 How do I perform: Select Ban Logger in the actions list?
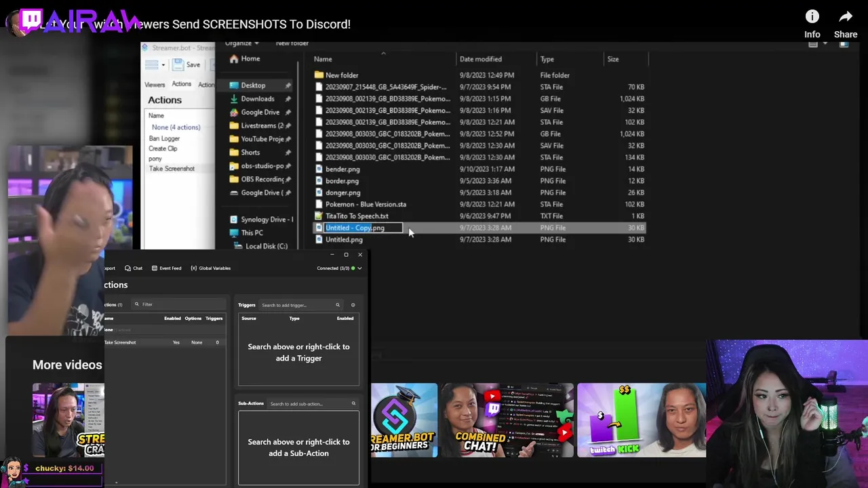pos(165,139)
